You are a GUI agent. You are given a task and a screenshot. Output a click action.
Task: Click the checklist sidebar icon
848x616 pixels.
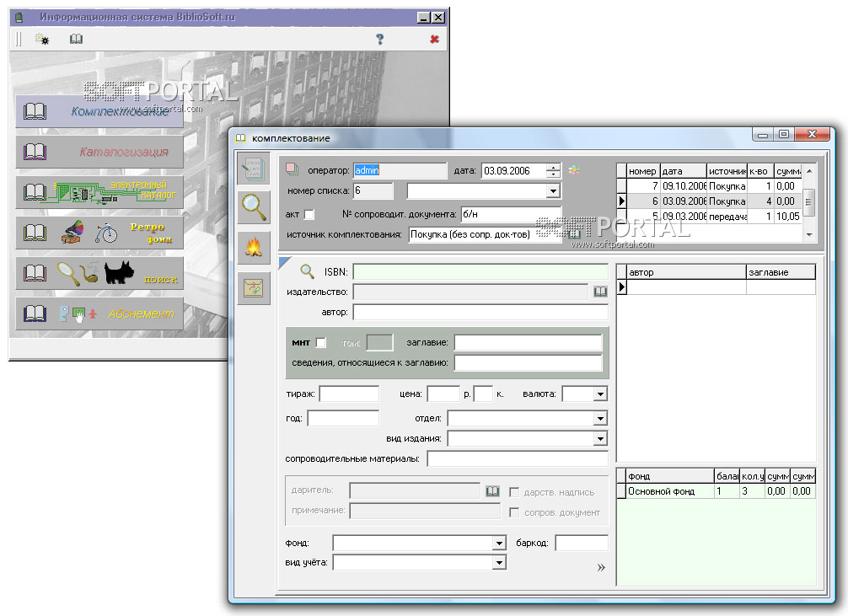pyautogui.click(x=254, y=288)
